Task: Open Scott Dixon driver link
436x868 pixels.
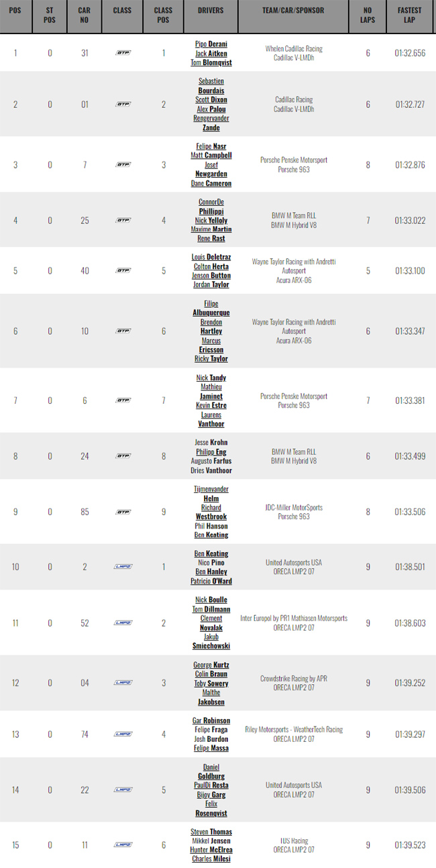Action: (211, 100)
